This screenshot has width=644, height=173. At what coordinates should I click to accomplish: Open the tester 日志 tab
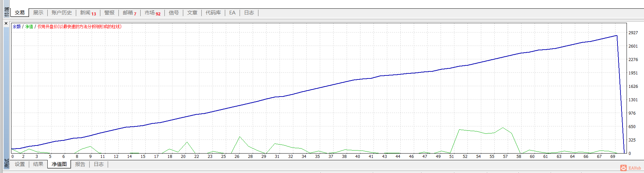98,164
